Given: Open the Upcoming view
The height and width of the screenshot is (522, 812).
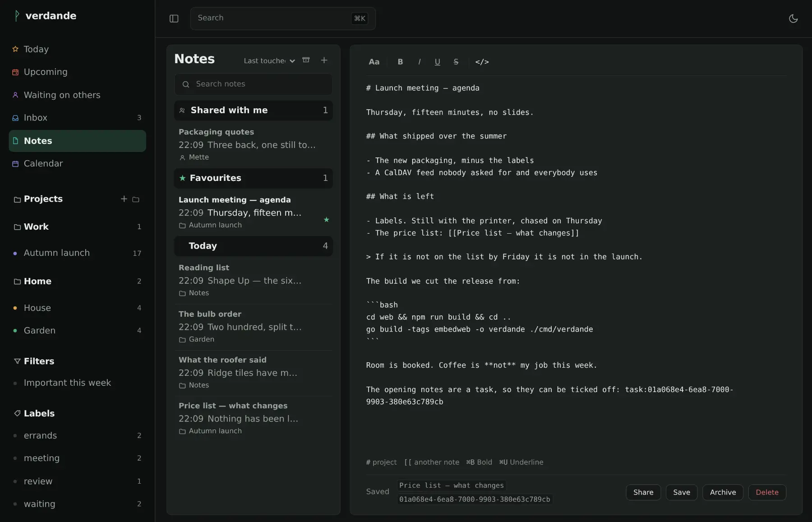Looking at the screenshot, I should coord(78,72).
